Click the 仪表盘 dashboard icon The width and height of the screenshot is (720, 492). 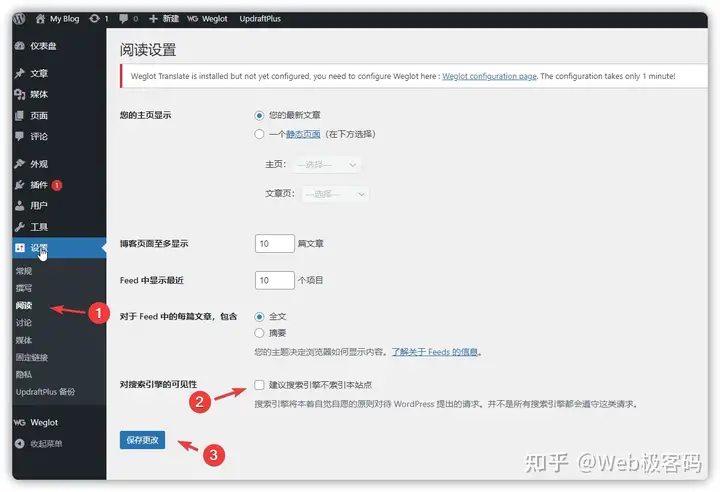(19, 46)
